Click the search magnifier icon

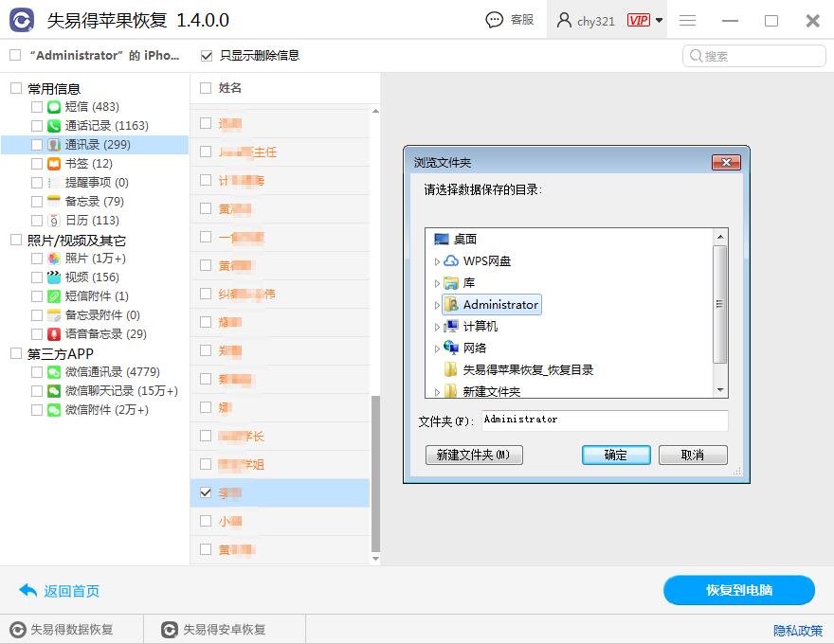pos(696,55)
